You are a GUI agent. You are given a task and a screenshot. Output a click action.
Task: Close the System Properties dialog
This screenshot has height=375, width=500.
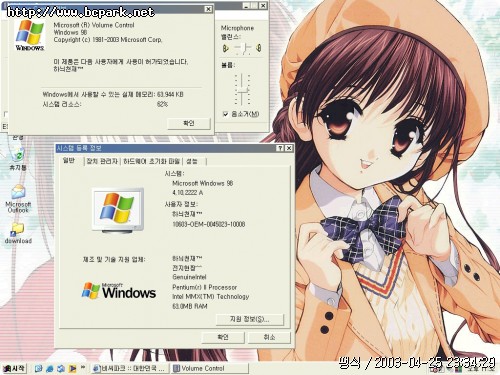click(289, 148)
